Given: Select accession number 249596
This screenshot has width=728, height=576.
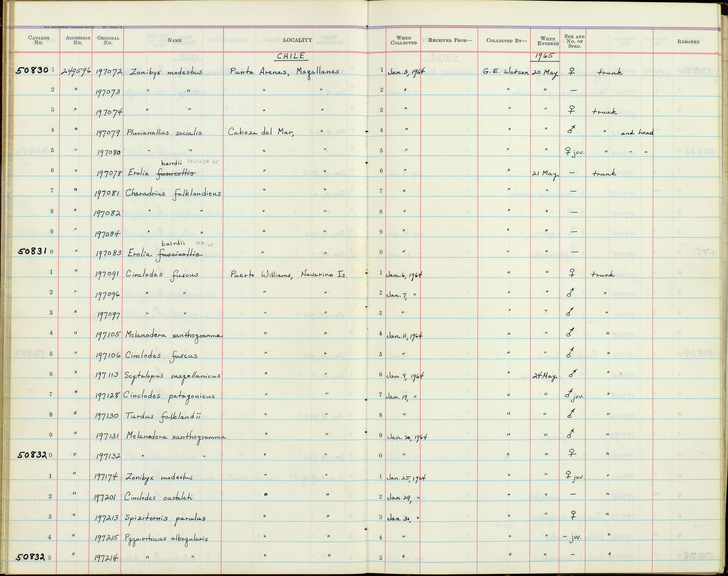Looking at the screenshot, I should tap(77, 72).
